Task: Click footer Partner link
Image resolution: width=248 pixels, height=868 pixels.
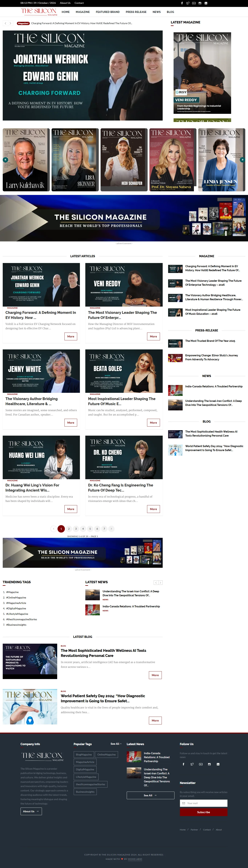Action: point(194,830)
